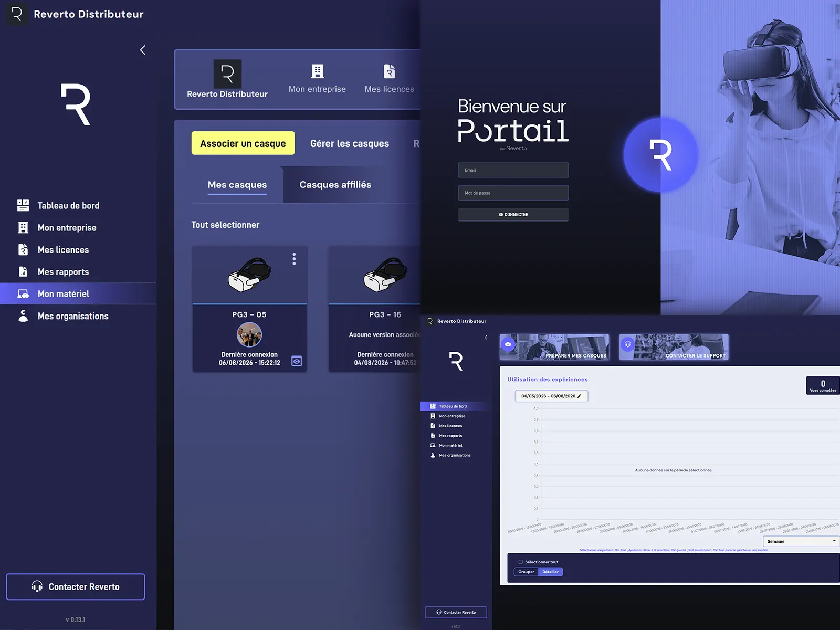
Task: Click the Mes licences icon in top card
Action: (390, 71)
